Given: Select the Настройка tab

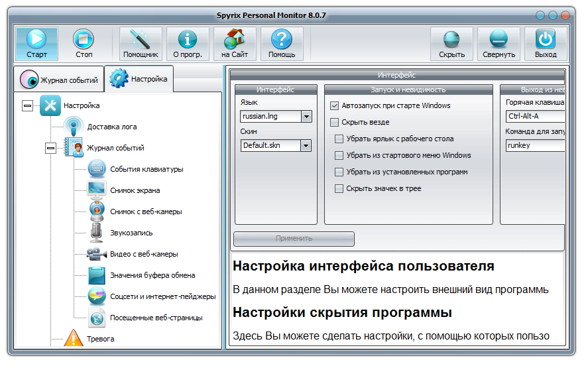Looking at the screenshot, I should coord(139,78).
